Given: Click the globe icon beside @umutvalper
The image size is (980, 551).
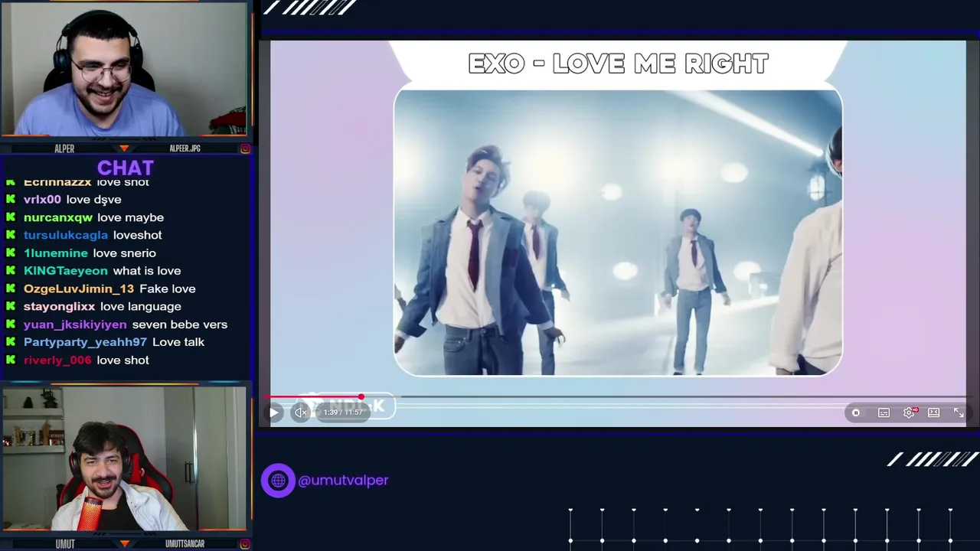Looking at the screenshot, I should (x=278, y=481).
